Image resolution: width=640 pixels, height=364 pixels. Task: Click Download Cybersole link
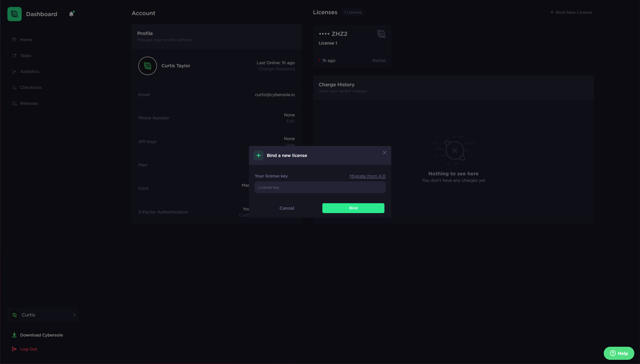42,335
